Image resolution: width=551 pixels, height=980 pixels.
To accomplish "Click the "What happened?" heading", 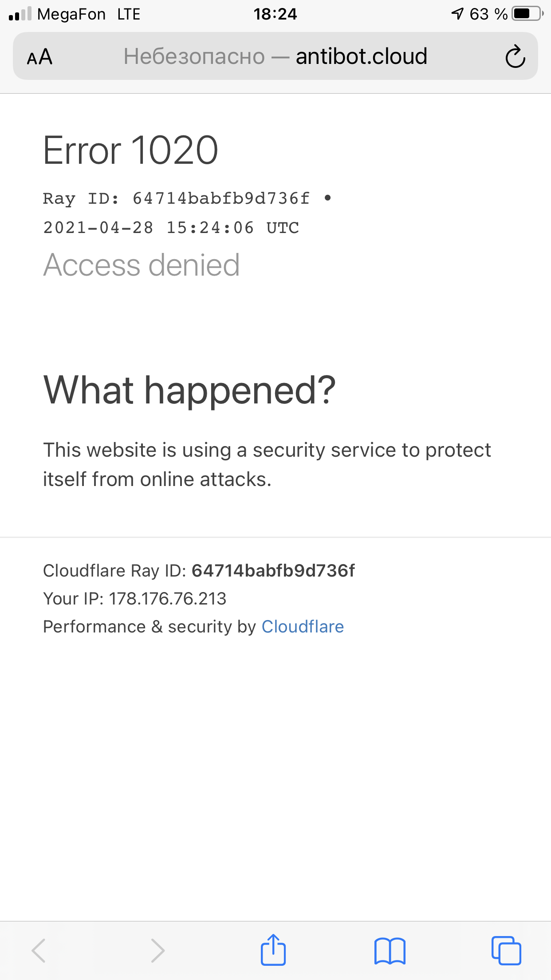I will point(189,390).
